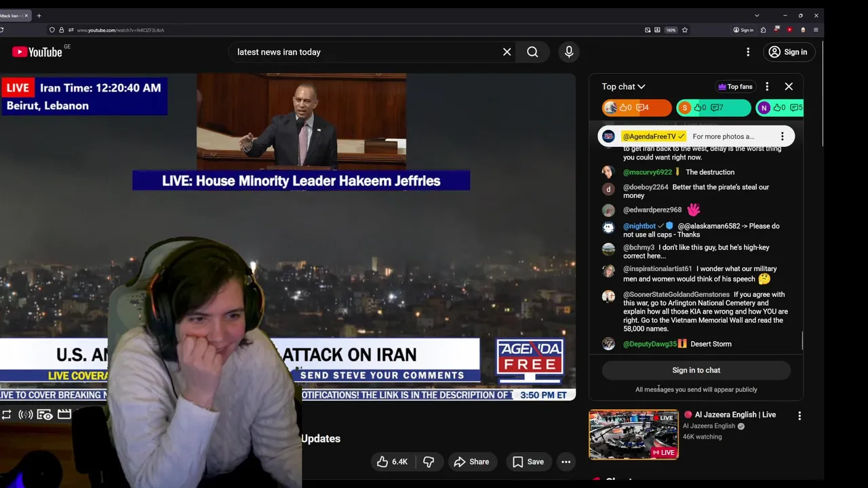Click the loop arrows icon below the video
Screen dimensions: 868x488
tap(6, 414)
